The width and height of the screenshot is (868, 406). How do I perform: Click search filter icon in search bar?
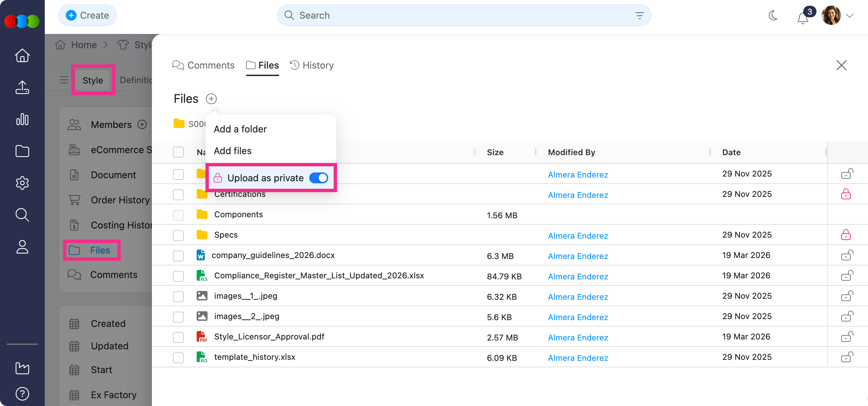tap(639, 16)
